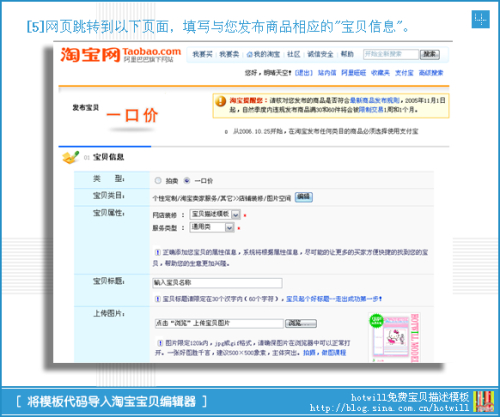Select the 拍卖 radio button
The width and height of the screenshot is (500, 417).
[158, 181]
